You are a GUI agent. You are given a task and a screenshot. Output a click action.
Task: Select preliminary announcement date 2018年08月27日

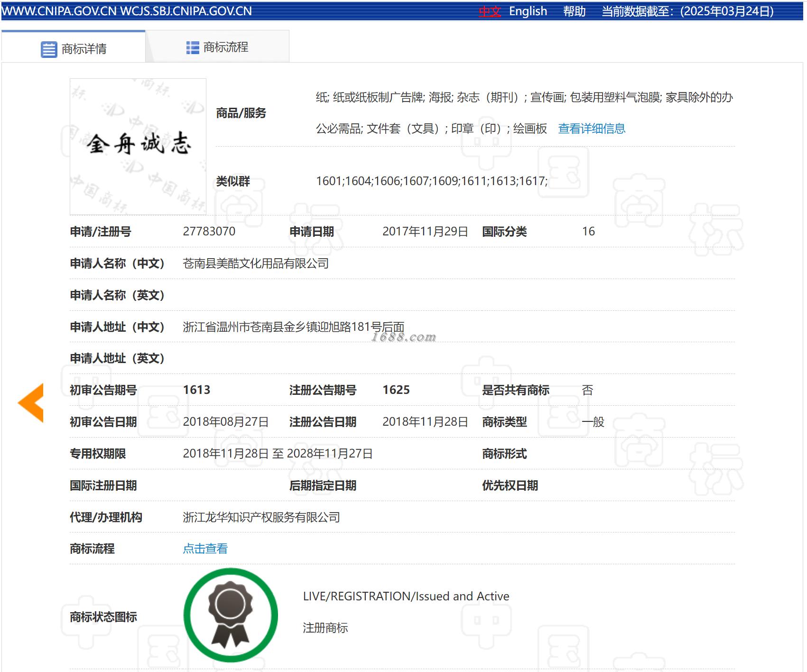tap(226, 422)
